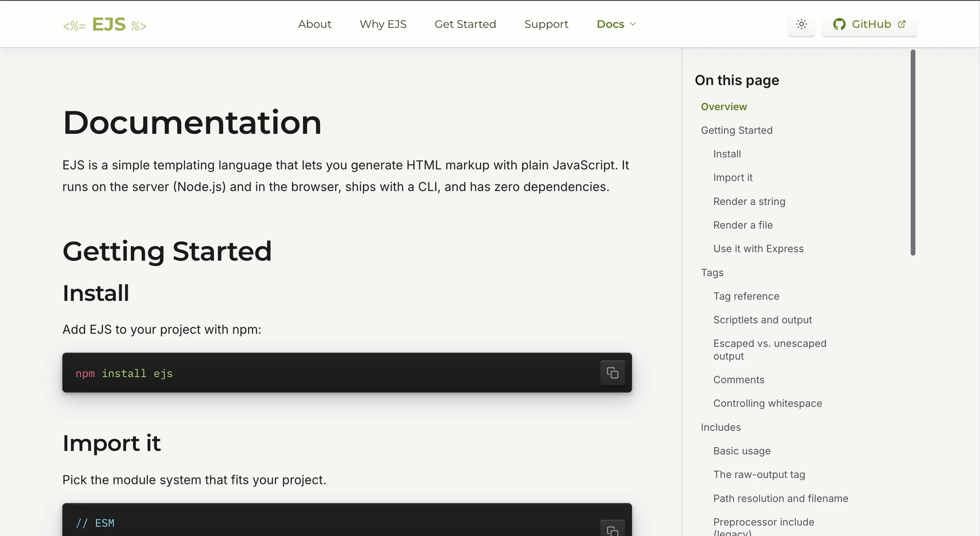Open Preprocessor include (legacy) link
The image size is (980, 536).
(764, 526)
